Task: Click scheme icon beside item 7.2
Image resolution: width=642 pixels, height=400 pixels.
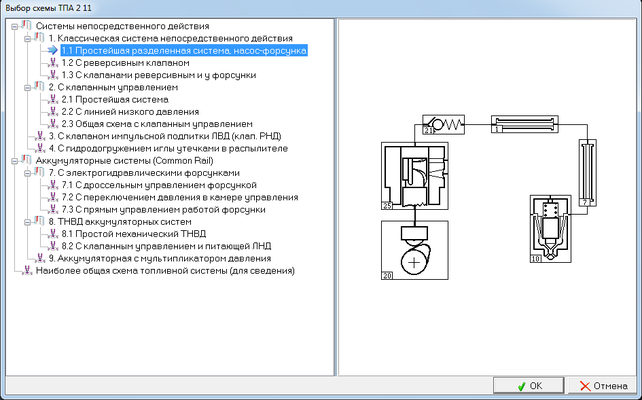Action: pos(53,197)
